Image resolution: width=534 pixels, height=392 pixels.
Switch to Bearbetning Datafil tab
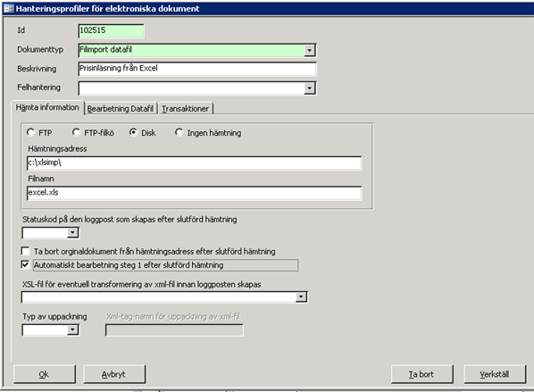[121, 109]
